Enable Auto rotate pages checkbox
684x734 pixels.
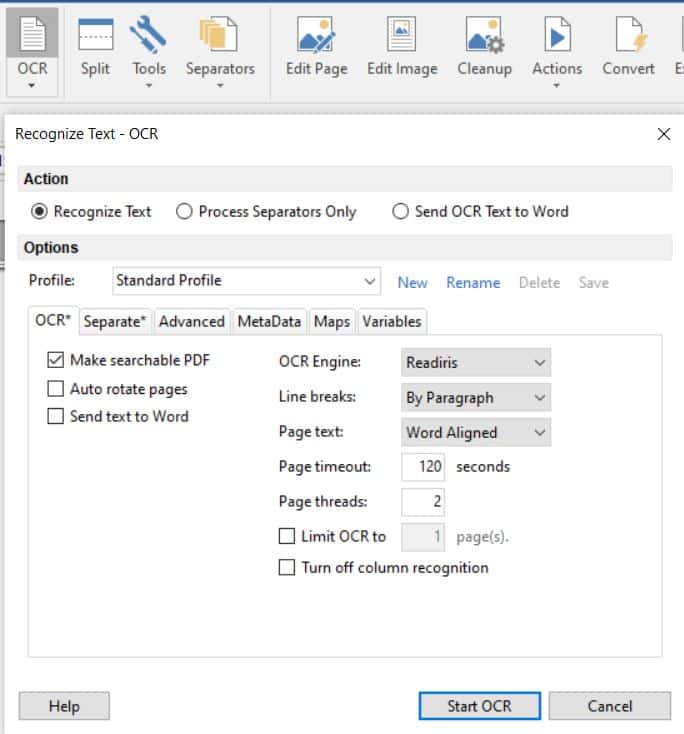tap(56, 389)
